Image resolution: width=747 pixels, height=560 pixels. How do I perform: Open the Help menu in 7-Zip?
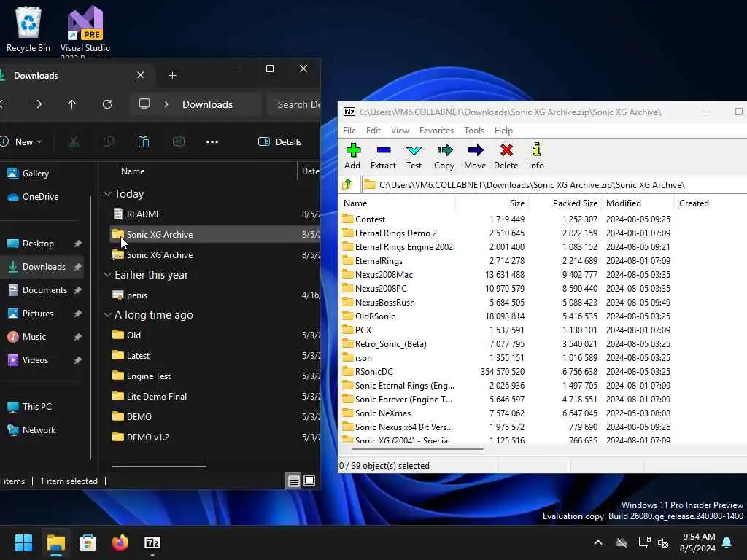(x=503, y=131)
